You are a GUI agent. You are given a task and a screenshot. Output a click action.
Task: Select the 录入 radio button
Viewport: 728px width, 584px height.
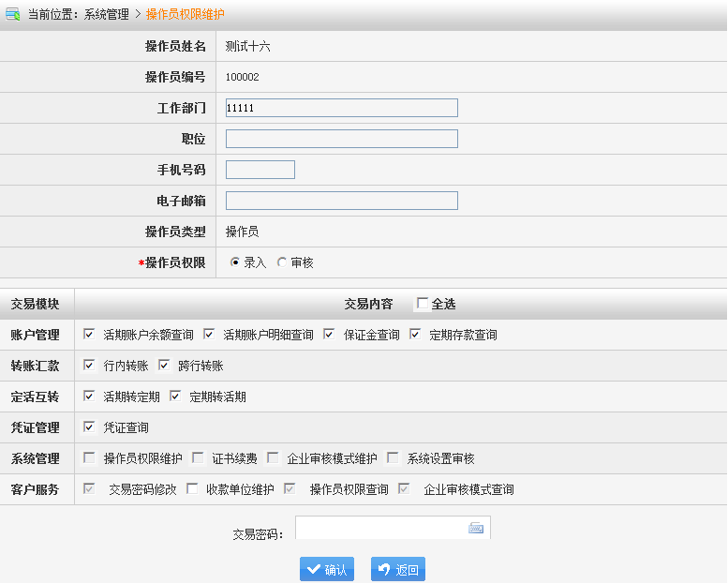tap(235, 262)
